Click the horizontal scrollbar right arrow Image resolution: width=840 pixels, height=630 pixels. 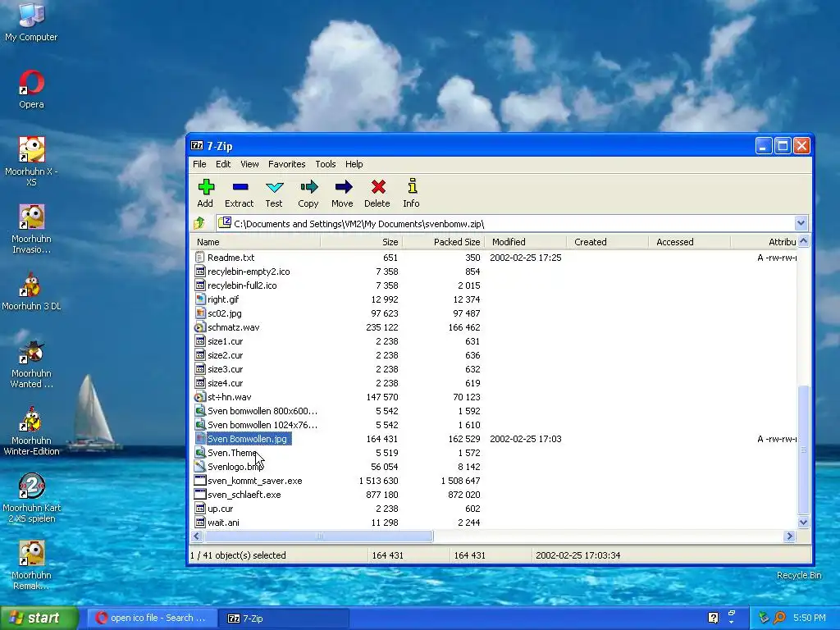(x=789, y=536)
